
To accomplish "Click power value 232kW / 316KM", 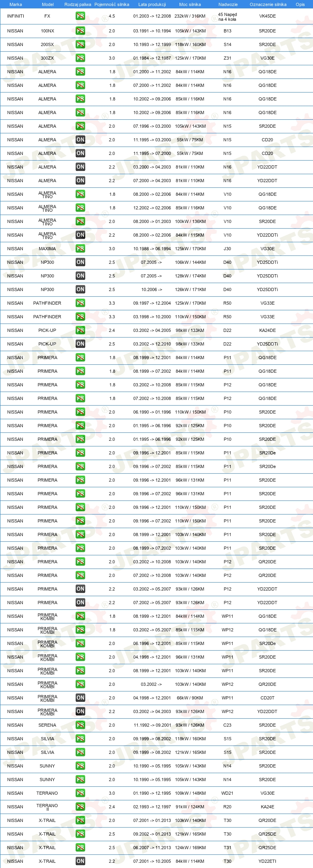I will (190, 16).
